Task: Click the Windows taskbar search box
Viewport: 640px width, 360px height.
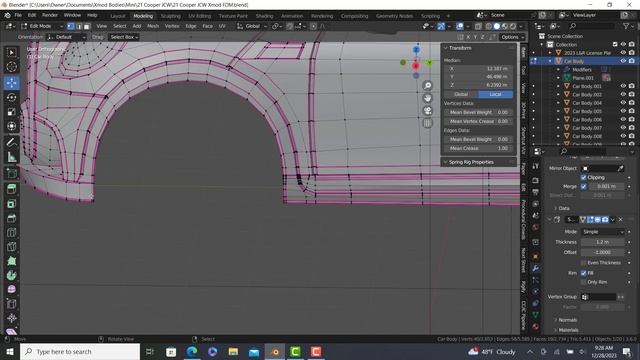Action: (80, 351)
